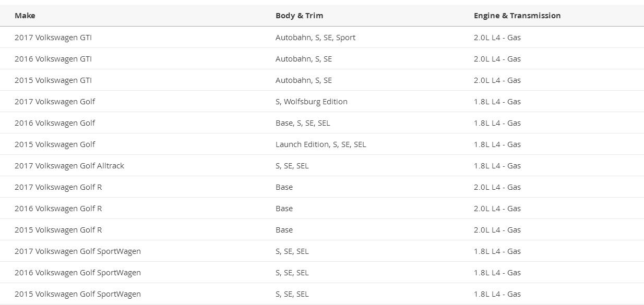Image resolution: width=644 pixels, height=305 pixels.
Task: Click the 2015 Volkswagen Golf R entry
Action: (58, 230)
